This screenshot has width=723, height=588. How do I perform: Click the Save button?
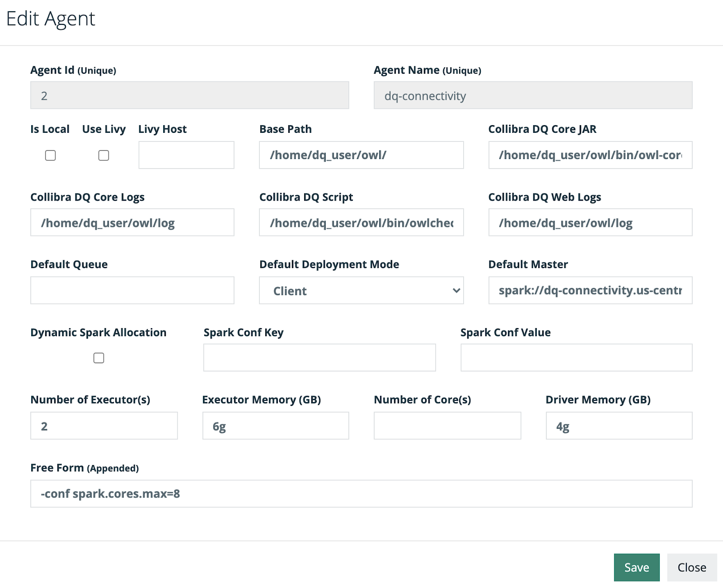tap(637, 567)
